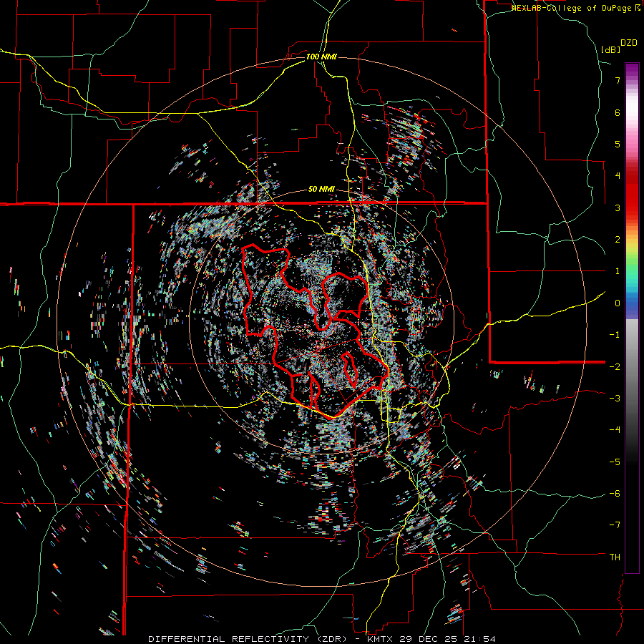
Task: Click the legend value -4
Action: 615,430
